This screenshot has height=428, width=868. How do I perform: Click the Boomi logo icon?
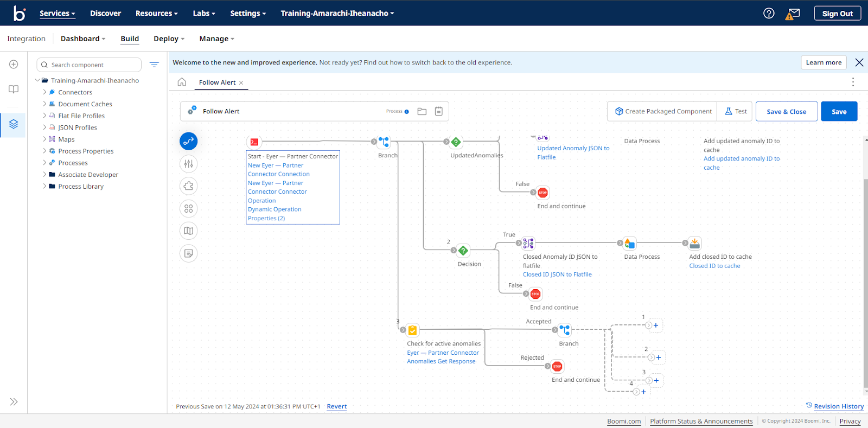pyautogui.click(x=20, y=13)
